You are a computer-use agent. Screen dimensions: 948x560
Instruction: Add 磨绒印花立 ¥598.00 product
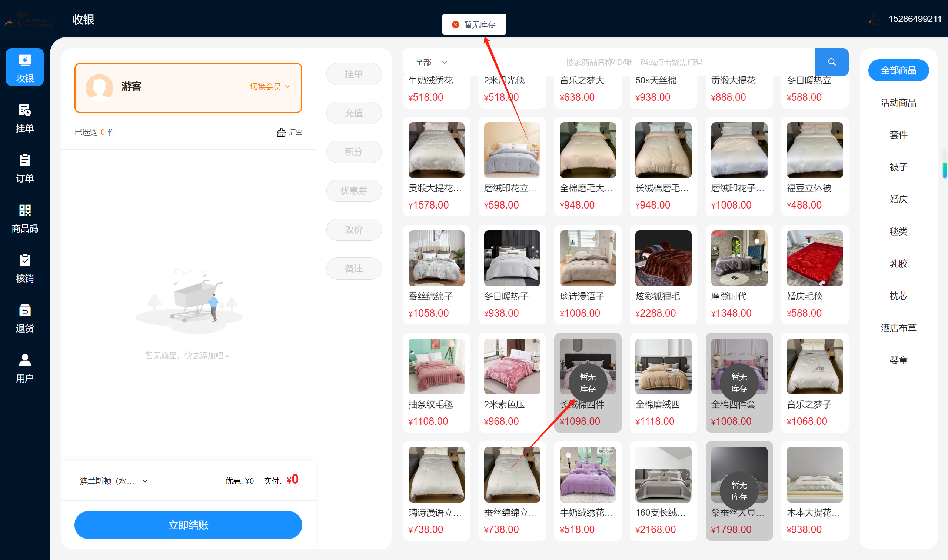point(512,166)
